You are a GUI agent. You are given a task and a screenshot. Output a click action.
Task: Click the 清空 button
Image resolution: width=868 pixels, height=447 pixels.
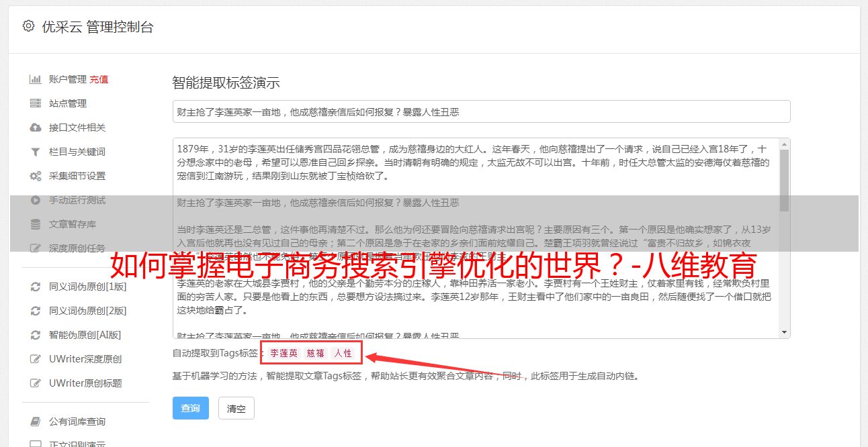(x=236, y=408)
